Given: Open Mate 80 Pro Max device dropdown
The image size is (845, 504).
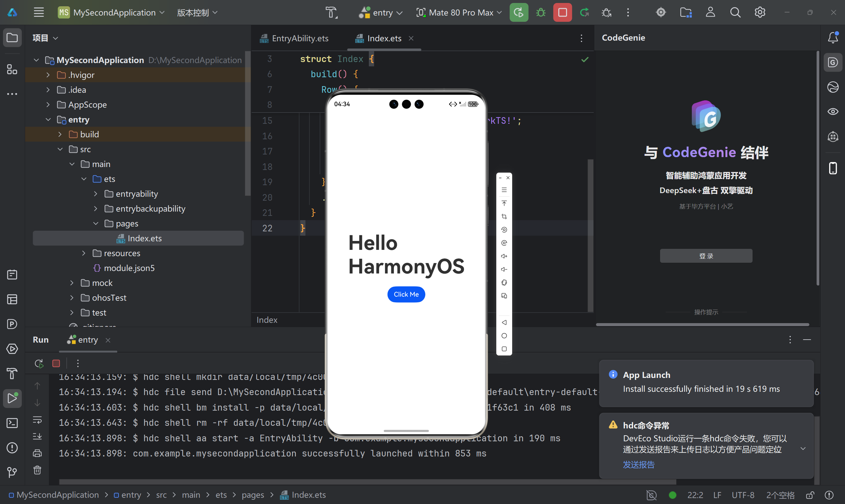Looking at the screenshot, I should pyautogui.click(x=459, y=13).
